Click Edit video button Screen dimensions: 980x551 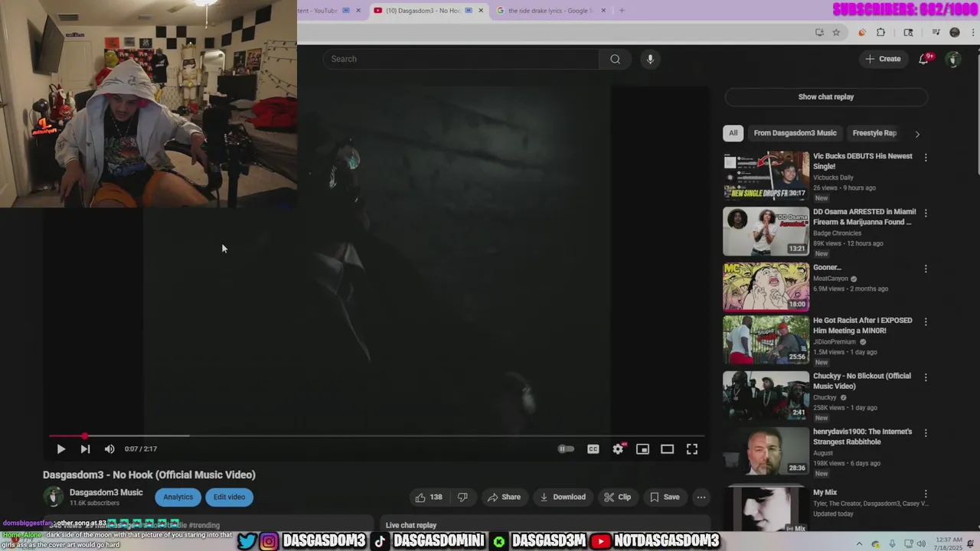click(x=229, y=497)
